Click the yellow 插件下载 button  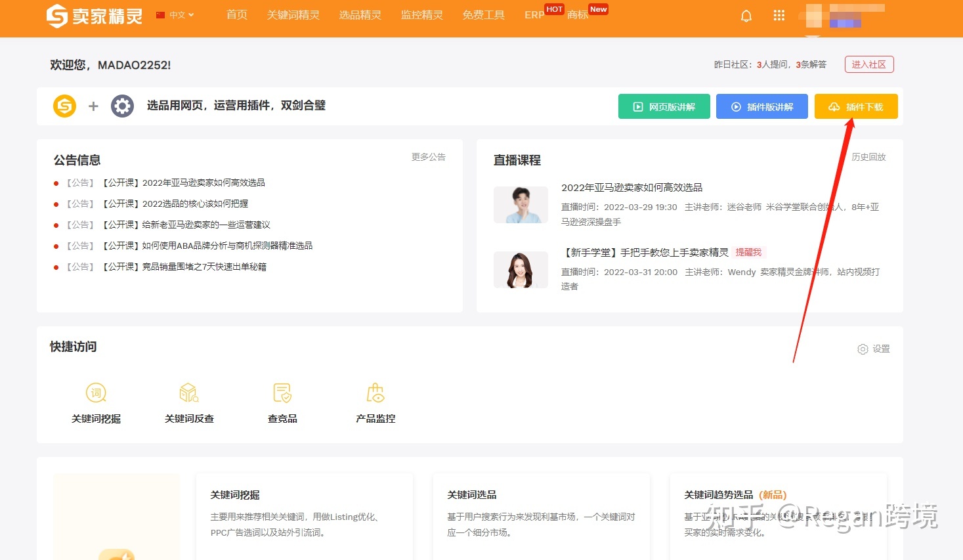click(856, 107)
